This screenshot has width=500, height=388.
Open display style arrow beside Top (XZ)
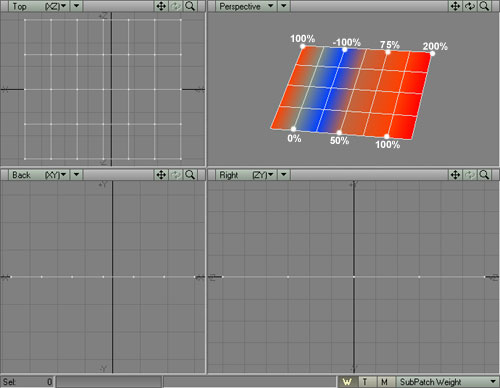point(77,6)
